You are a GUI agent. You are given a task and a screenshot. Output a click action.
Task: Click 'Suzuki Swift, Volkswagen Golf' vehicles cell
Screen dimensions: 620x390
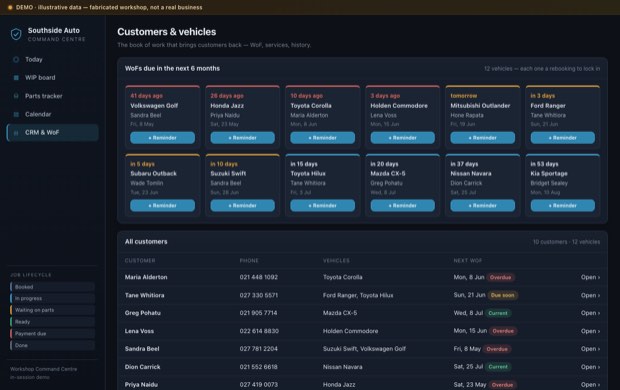pos(364,349)
